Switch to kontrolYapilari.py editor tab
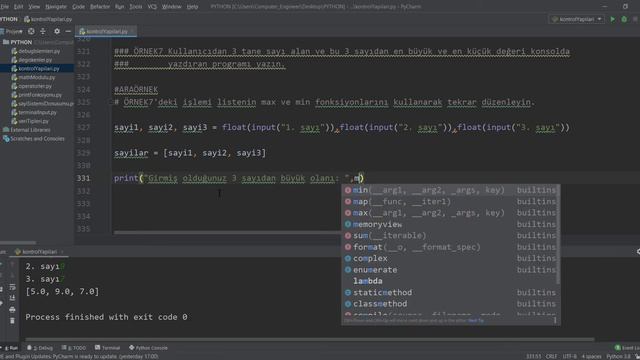Image resolution: width=640 pixels, height=360 pixels. tap(106, 31)
